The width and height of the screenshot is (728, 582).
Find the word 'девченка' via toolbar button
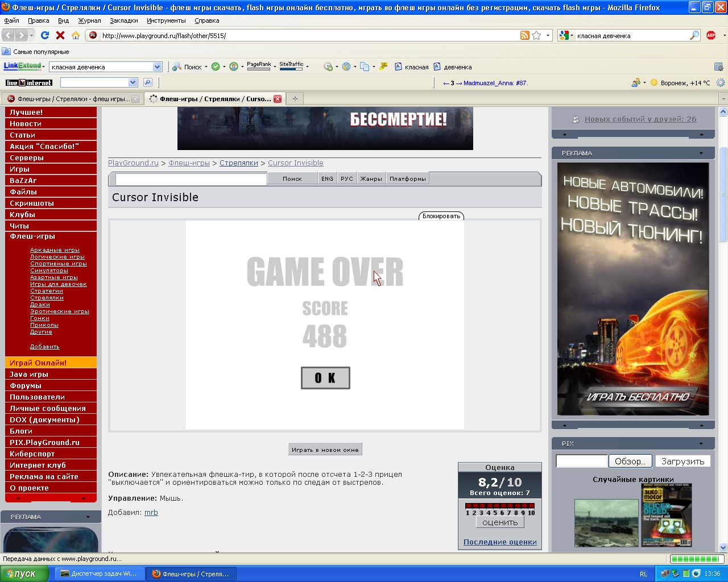pos(453,66)
